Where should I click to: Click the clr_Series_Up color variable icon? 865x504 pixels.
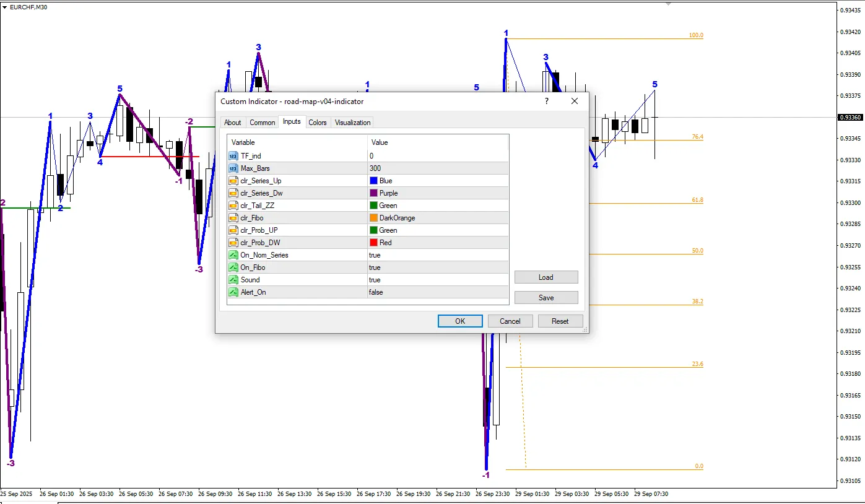pyautogui.click(x=233, y=181)
